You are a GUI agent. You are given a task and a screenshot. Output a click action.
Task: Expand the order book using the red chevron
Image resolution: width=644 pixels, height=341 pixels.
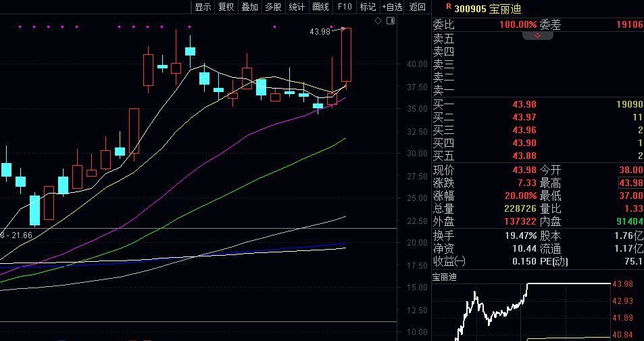(x=538, y=36)
